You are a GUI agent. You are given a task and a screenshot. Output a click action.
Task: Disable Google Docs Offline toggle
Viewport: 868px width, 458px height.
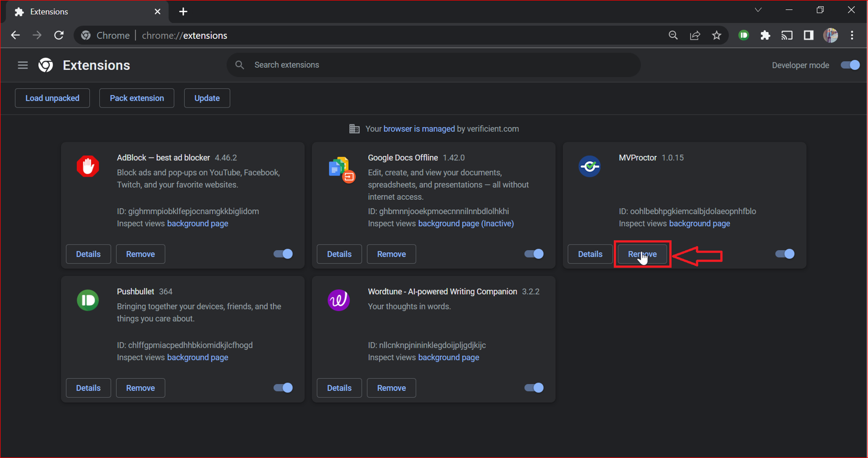coord(534,254)
